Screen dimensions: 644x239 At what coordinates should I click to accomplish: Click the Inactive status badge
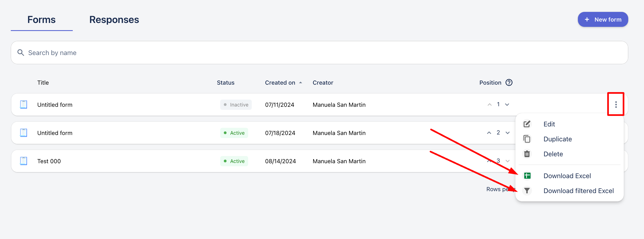tap(236, 105)
